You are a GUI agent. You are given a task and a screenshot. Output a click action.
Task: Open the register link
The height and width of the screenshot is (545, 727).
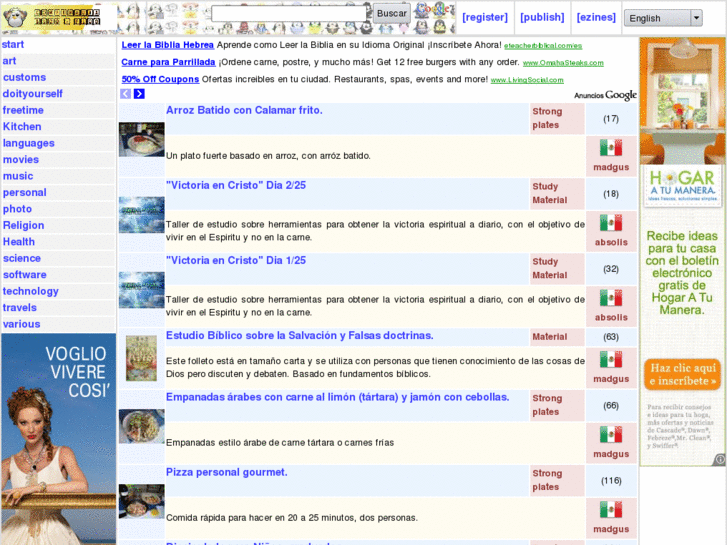(x=485, y=18)
